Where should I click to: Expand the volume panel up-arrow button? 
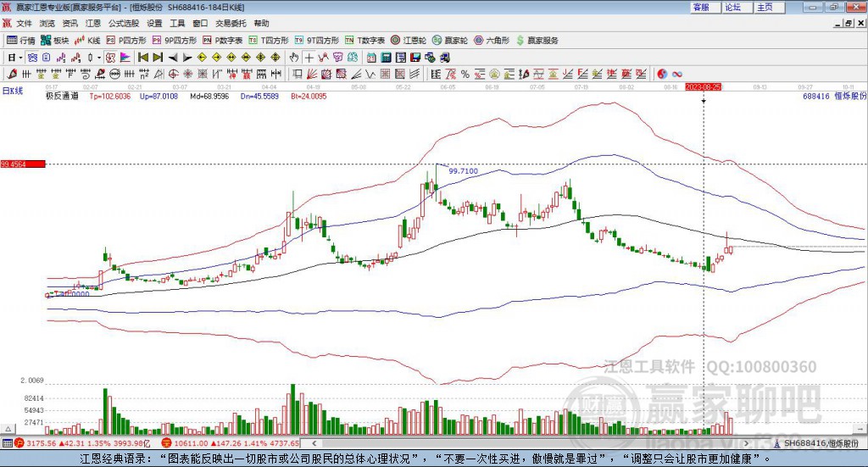click(8, 429)
